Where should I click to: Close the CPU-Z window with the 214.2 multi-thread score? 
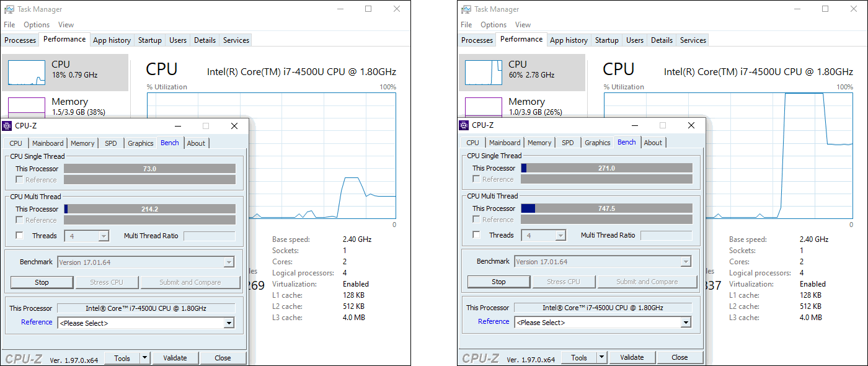(234, 126)
